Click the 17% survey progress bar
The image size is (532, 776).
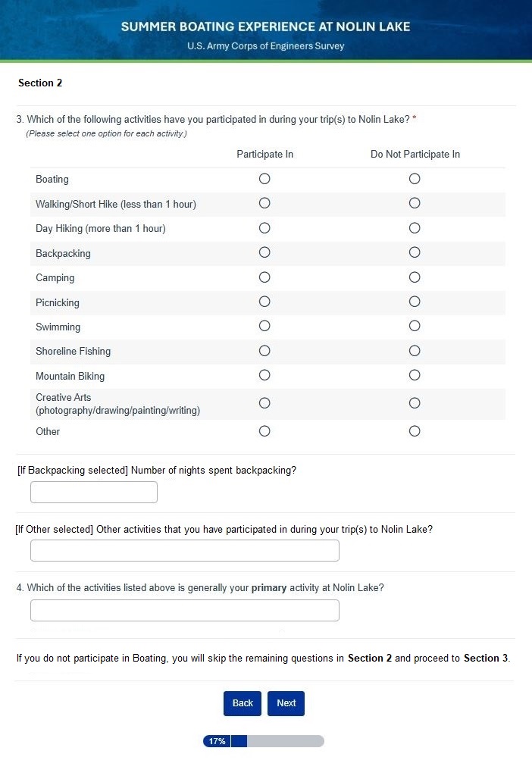pos(263,741)
